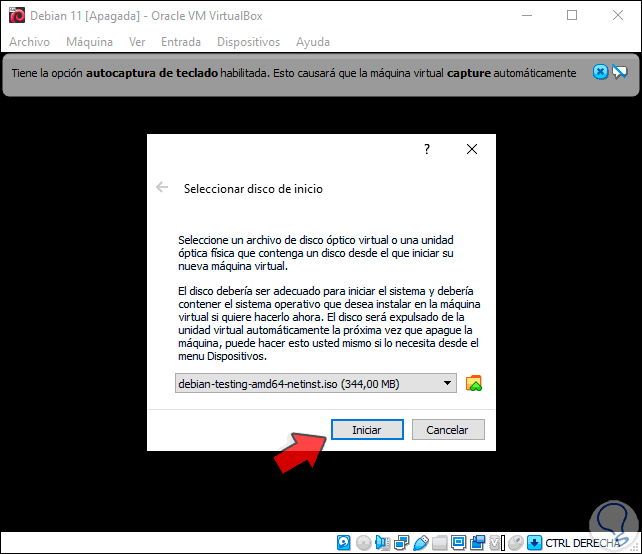Click the Iniciar button
This screenshot has height=554, width=642.
click(x=367, y=430)
